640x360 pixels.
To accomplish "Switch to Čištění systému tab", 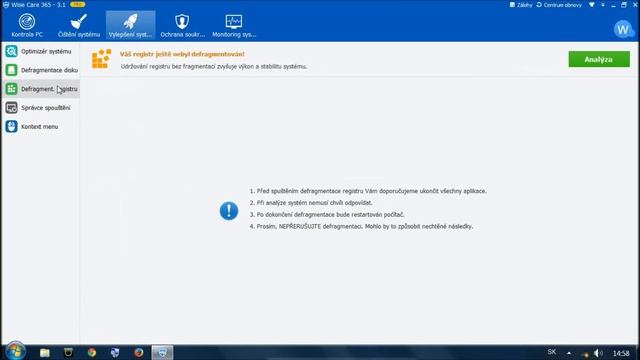I will pyautogui.click(x=79, y=25).
